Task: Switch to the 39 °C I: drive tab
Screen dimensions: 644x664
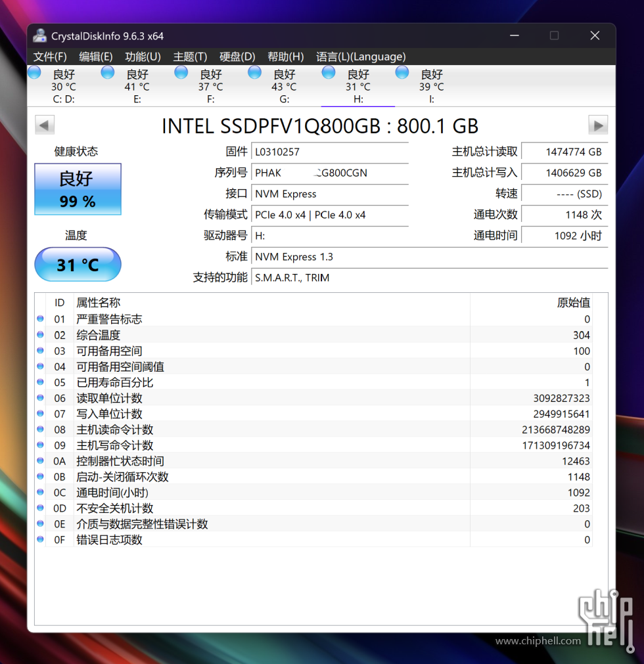Action: (431, 86)
